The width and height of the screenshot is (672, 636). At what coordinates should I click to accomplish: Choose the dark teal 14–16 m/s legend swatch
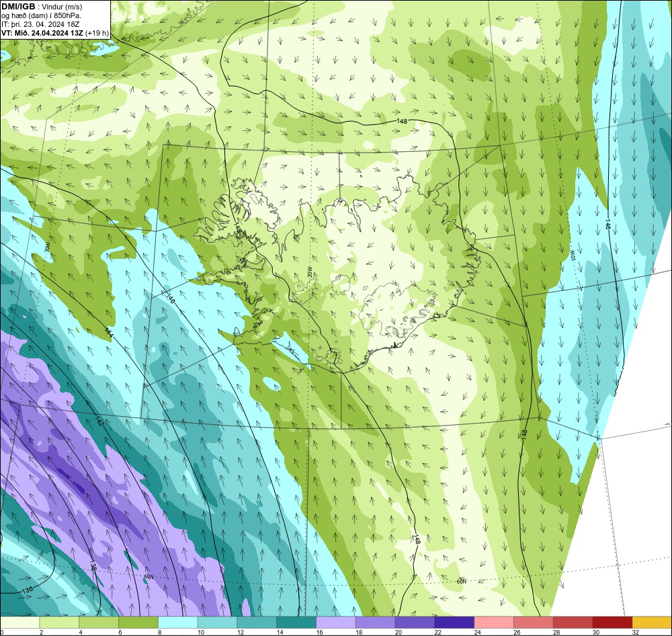tap(296, 623)
